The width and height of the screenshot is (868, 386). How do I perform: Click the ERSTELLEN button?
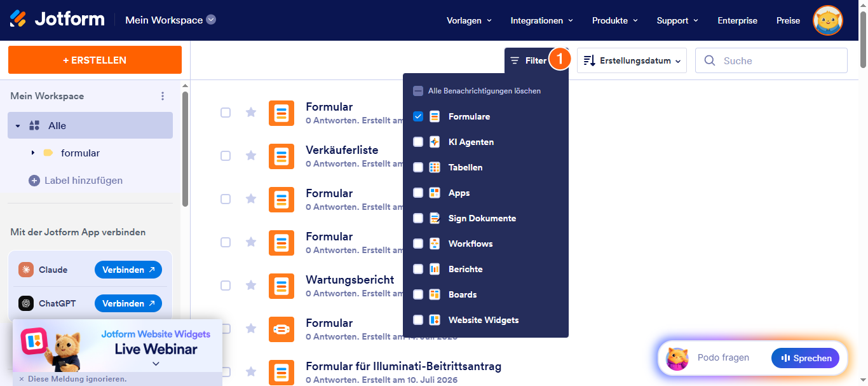pos(95,60)
